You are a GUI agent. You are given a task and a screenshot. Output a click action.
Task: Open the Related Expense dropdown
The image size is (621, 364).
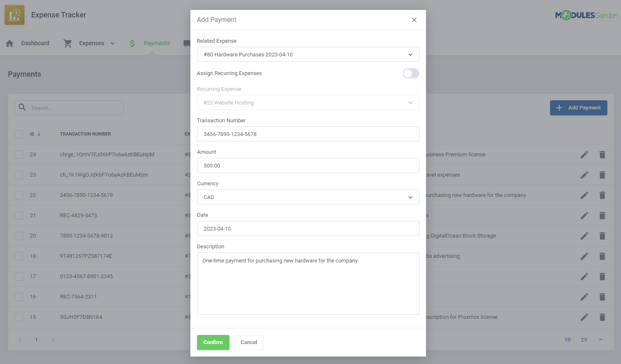(x=308, y=54)
